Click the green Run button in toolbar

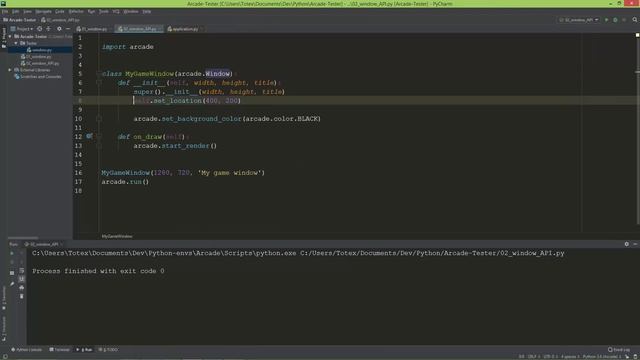pyautogui.click(x=607, y=20)
